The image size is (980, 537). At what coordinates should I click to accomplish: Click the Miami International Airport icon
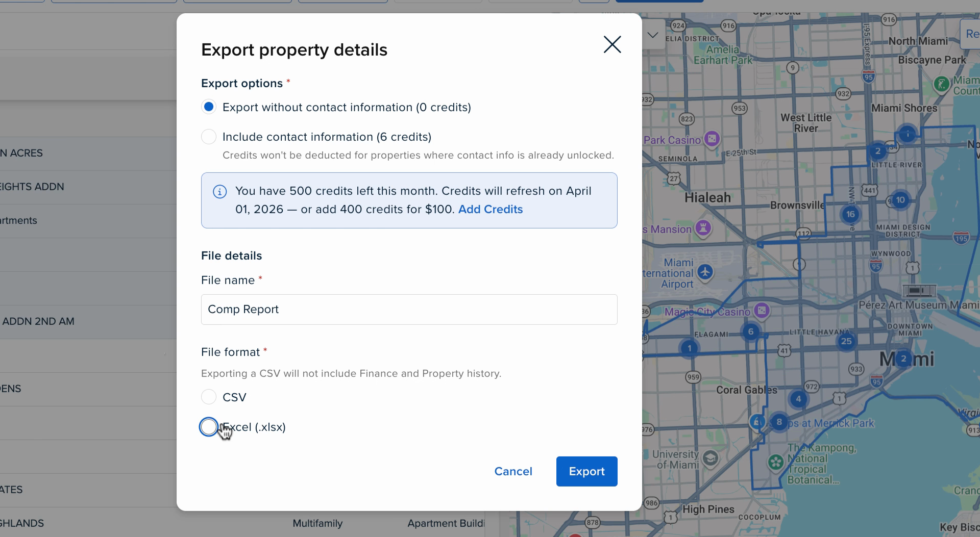705,272
